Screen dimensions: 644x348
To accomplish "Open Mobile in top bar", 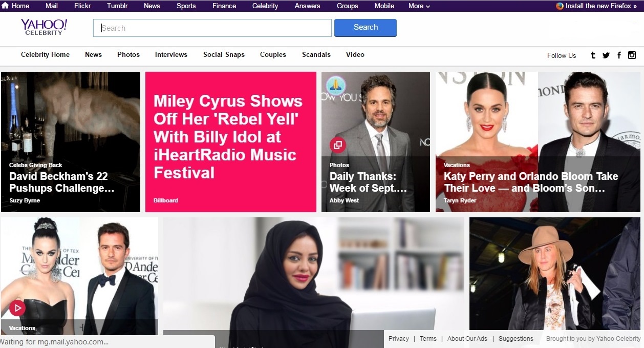I will tap(384, 6).
